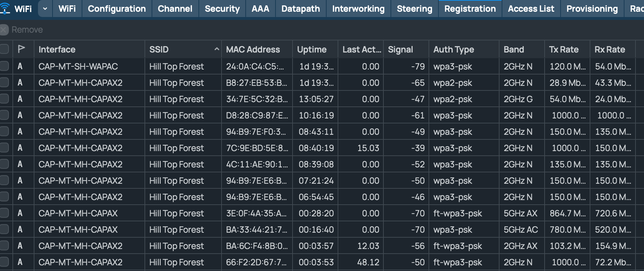This screenshot has height=271, width=644.
Task: Sort by Rx Rate column header
Action: click(612, 49)
